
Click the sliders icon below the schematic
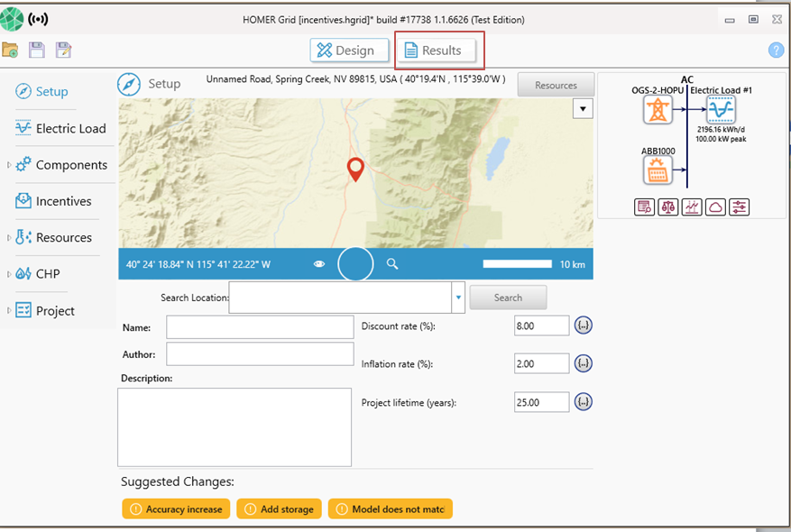click(739, 207)
